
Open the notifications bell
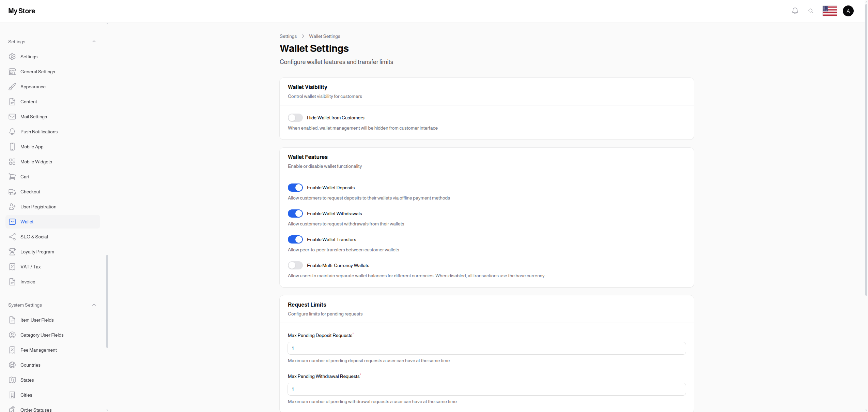pyautogui.click(x=795, y=11)
